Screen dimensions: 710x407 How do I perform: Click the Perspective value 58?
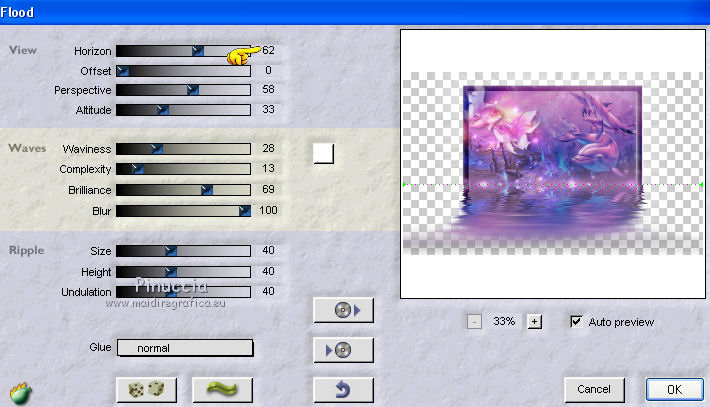[x=268, y=89]
